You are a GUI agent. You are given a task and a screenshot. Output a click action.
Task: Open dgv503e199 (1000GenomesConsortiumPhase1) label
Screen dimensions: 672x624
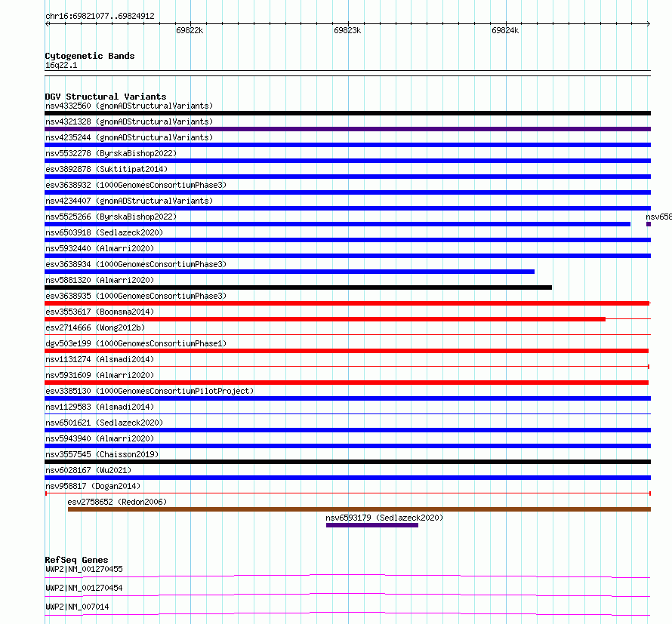click(136, 343)
